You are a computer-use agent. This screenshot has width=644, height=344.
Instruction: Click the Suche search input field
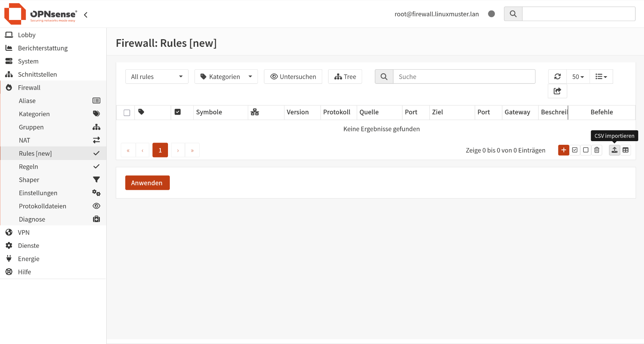pyautogui.click(x=464, y=77)
